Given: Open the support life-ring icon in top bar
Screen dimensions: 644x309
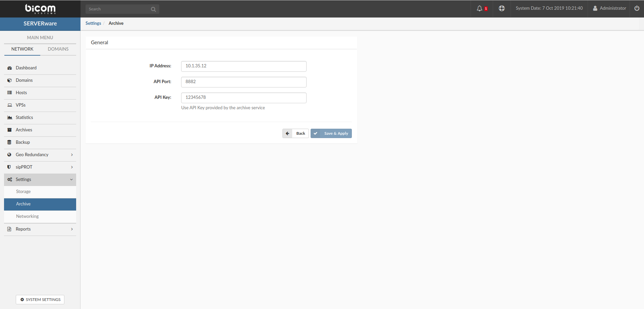Looking at the screenshot, I should [x=501, y=8].
